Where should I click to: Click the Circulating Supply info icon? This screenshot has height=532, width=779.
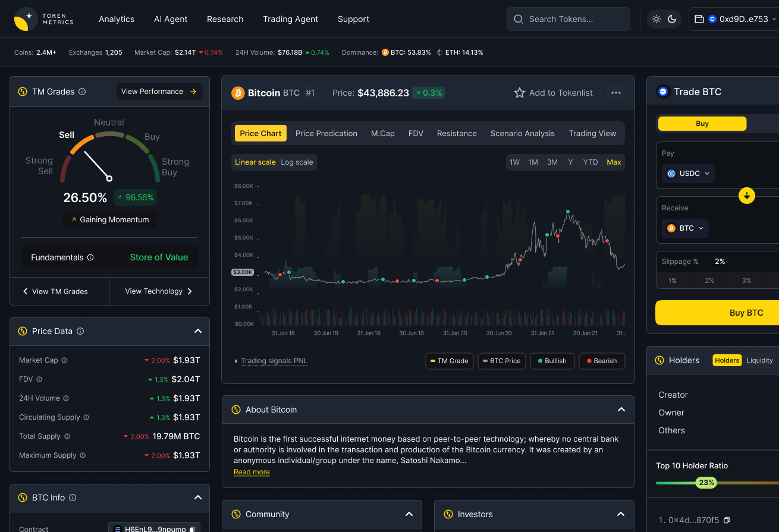86,417
